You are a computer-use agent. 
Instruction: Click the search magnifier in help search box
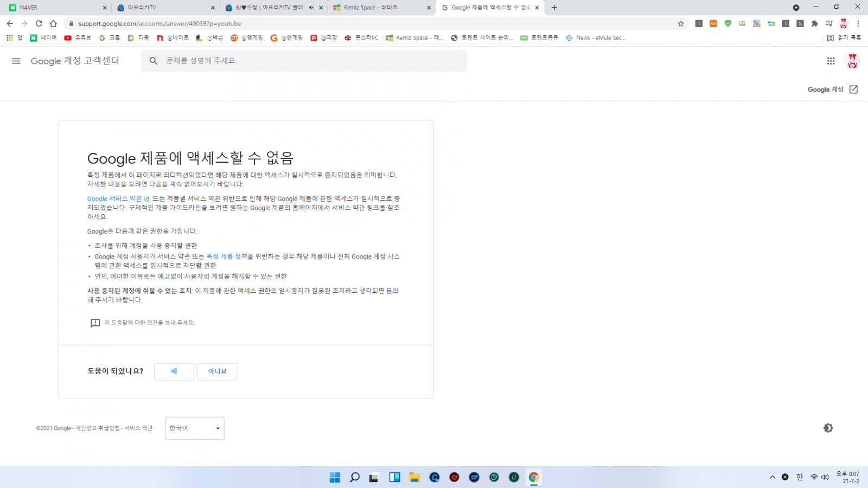tap(154, 61)
